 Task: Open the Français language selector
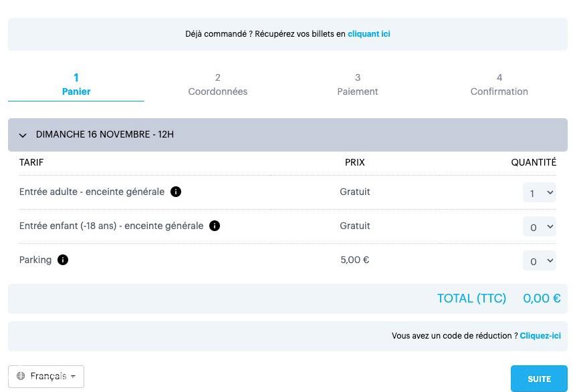click(x=46, y=376)
